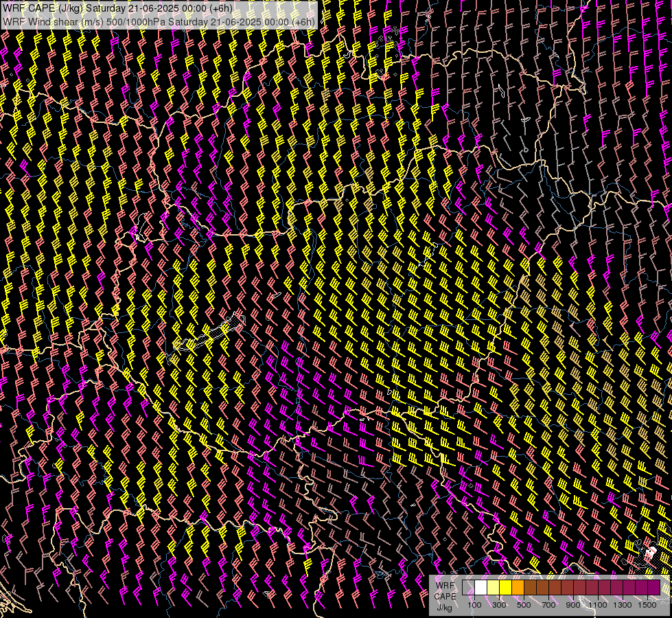The image size is (672, 618).
Task: Select the pale yellow legend swatch
Action: pyautogui.click(x=494, y=587)
